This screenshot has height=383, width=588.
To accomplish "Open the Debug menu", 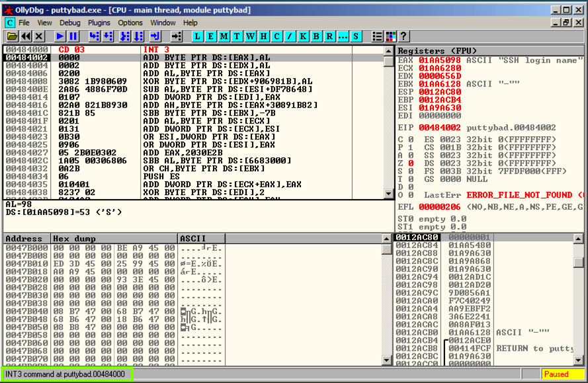I will coord(70,22).
